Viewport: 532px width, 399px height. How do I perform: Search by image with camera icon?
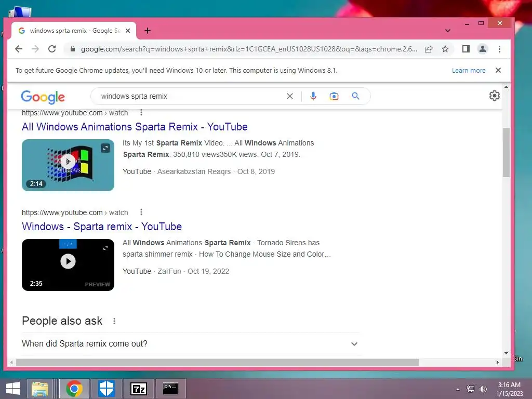334,96
